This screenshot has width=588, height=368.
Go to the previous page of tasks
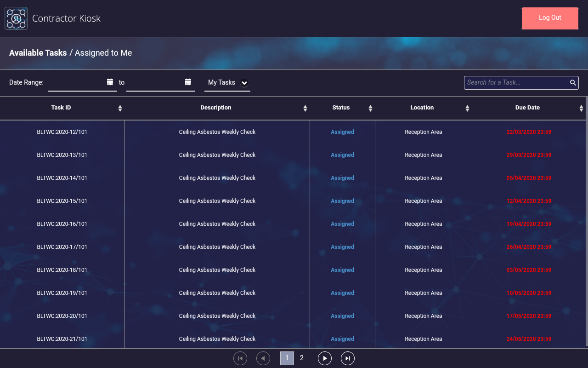point(263,358)
